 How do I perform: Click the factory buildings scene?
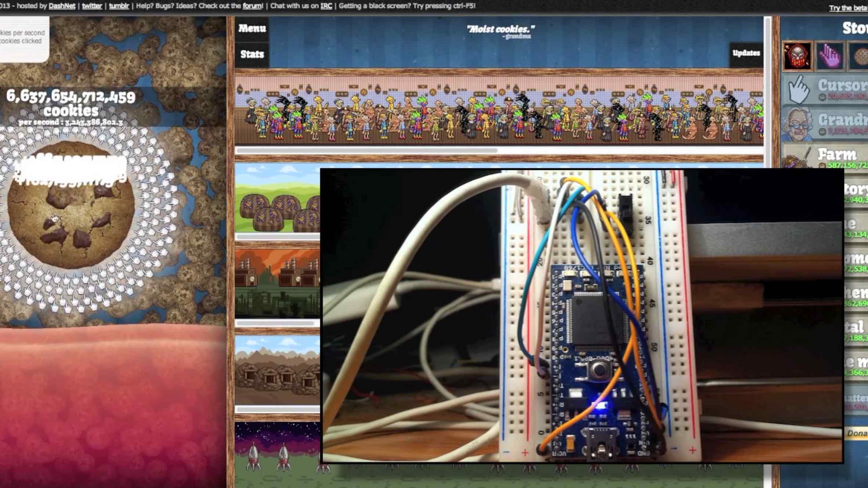[278, 284]
